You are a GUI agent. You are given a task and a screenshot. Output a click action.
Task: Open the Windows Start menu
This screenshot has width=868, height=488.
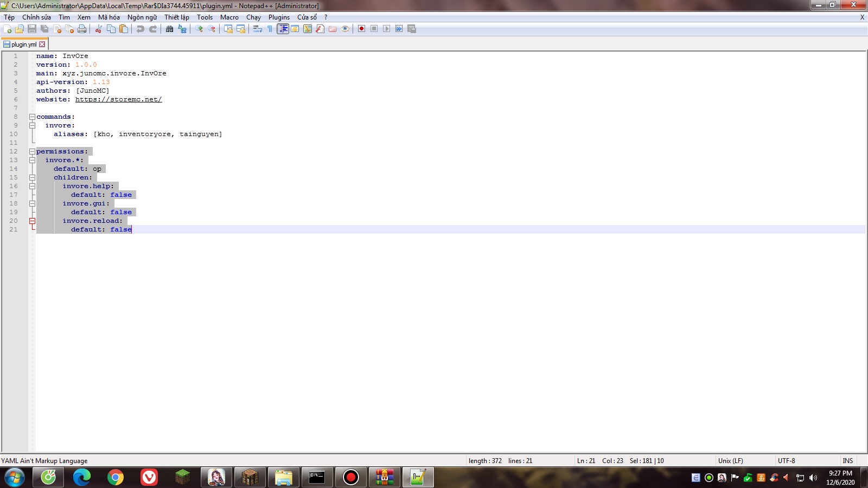(15, 477)
